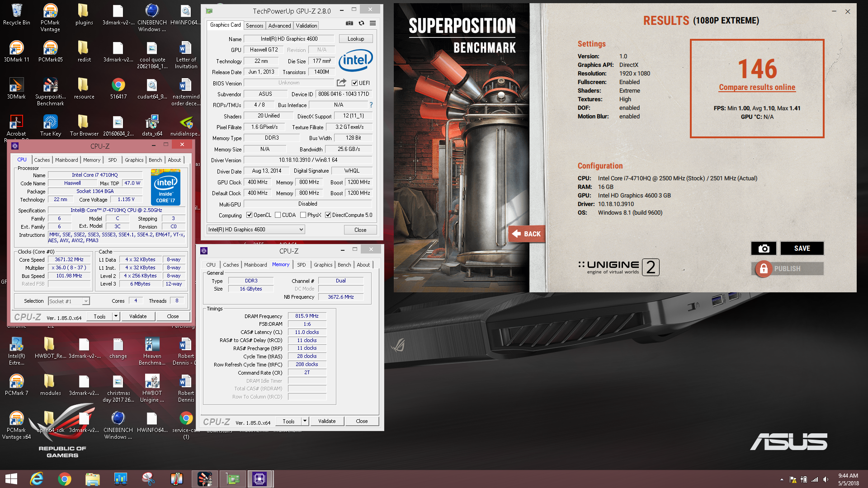This screenshot has height=488, width=868.
Task: Launch PCMark Vantage desktop shortcut
Action: click(x=50, y=18)
